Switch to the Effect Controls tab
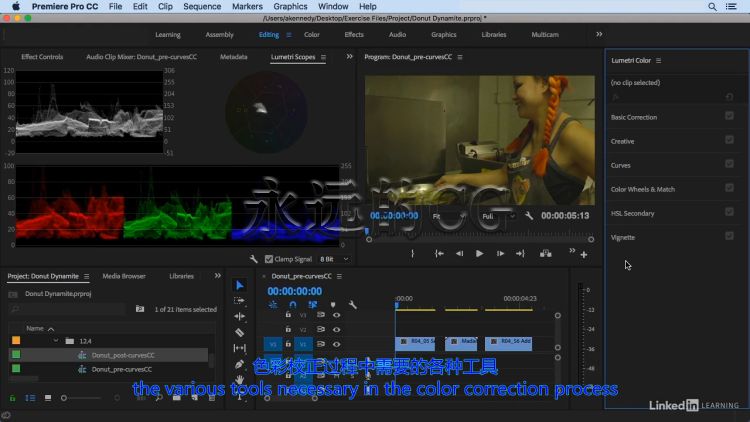 click(x=42, y=56)
